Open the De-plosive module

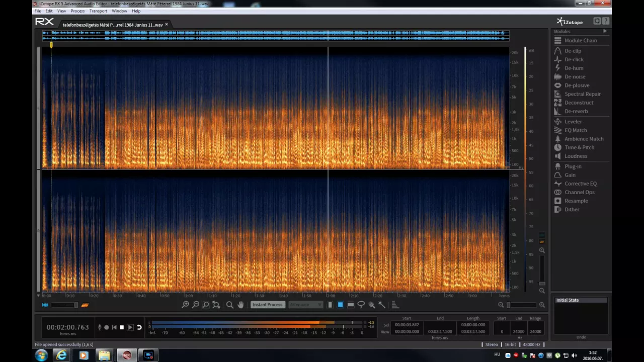[572, 85]
